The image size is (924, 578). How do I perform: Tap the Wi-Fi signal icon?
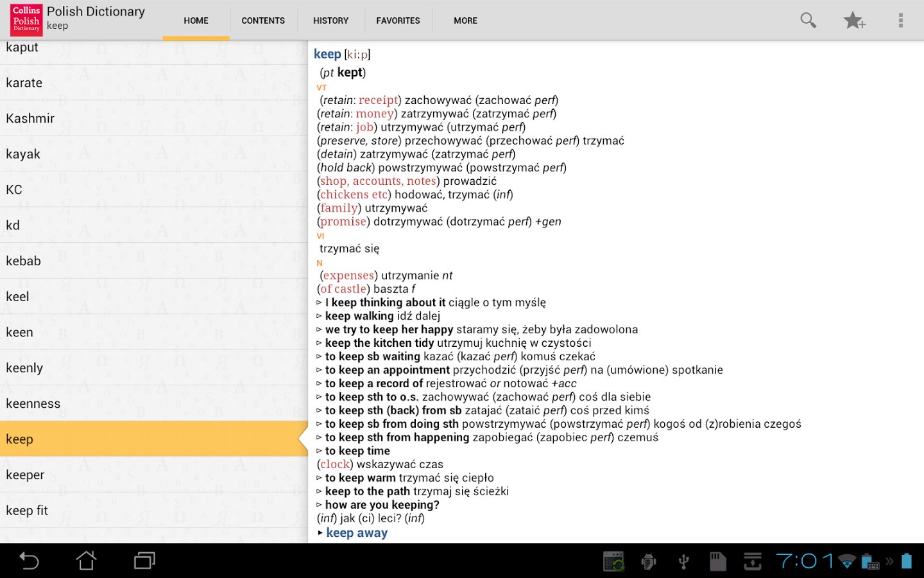coord(848,562)
